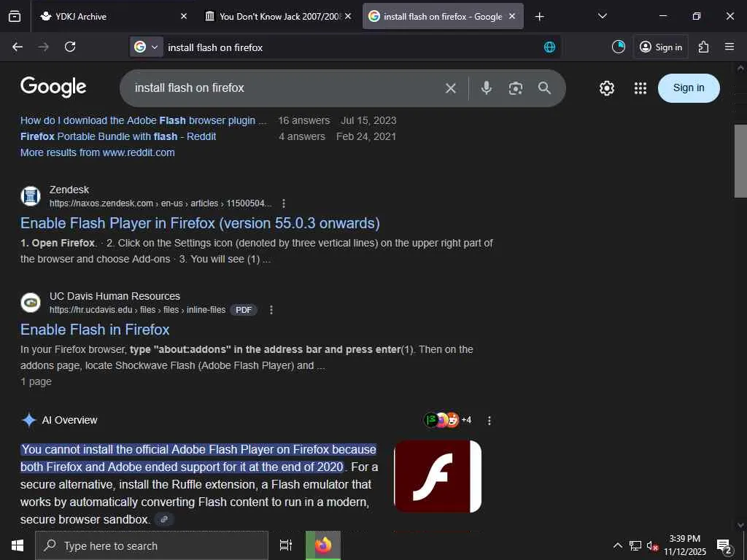Open Google quick settings gear

[606, 88]
